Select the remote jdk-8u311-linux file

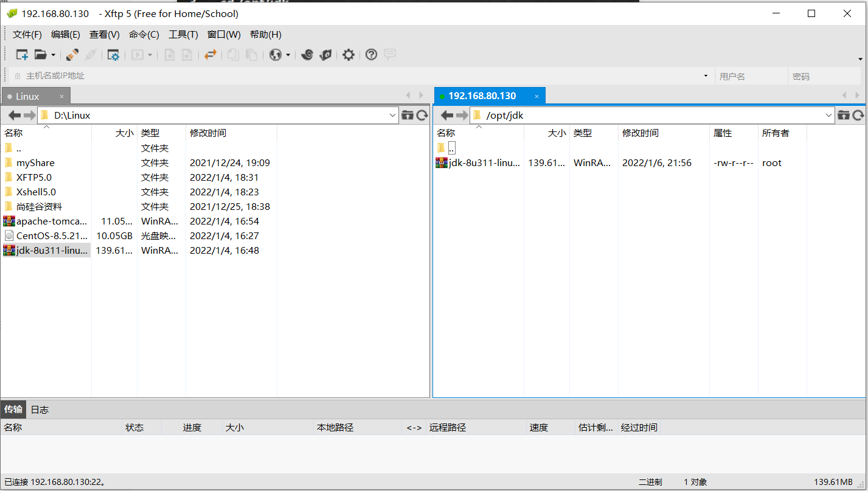(478, 162)
